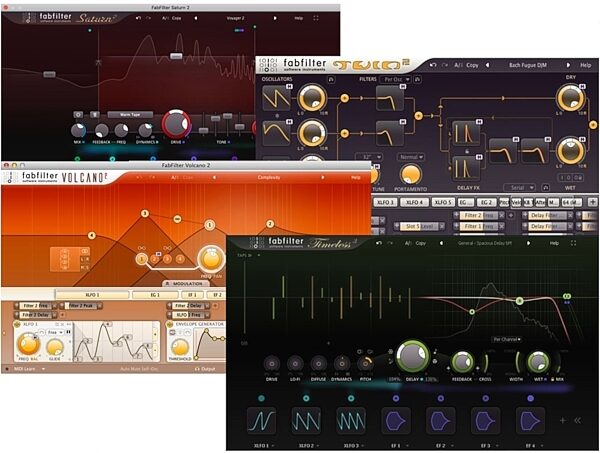Click the Dry level knob in Twin 2
The image size is (600, 453).
(x=571, y=98)
